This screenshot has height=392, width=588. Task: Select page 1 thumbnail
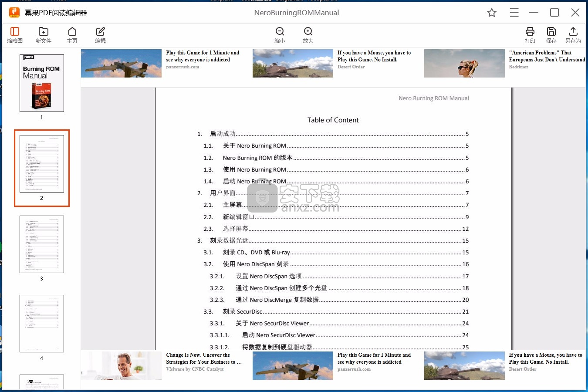tap(42, 83)
